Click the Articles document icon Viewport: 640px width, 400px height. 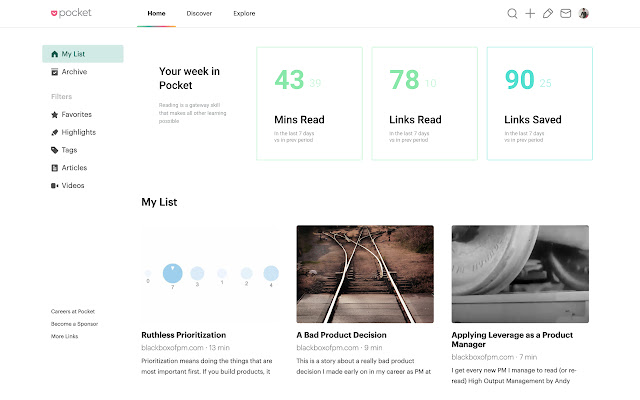click(54, 168)
